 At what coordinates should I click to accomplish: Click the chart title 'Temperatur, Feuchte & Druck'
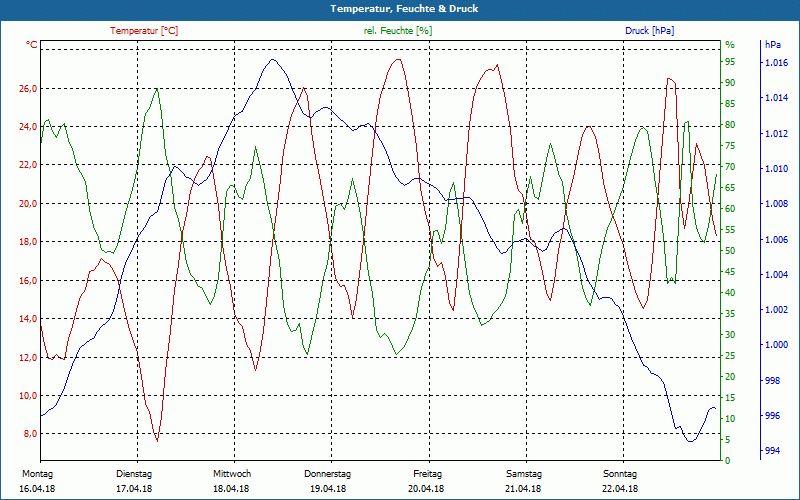(404, 9)
